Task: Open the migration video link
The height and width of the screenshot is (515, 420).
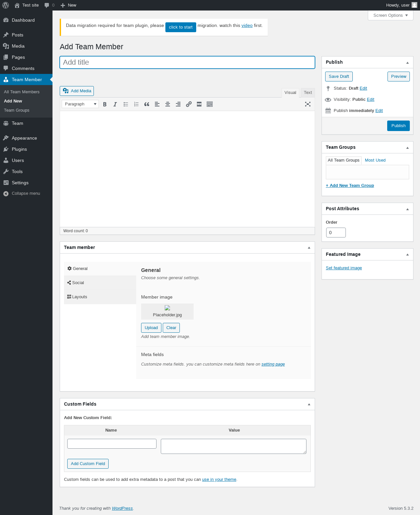Action: [x=247, y=26]
